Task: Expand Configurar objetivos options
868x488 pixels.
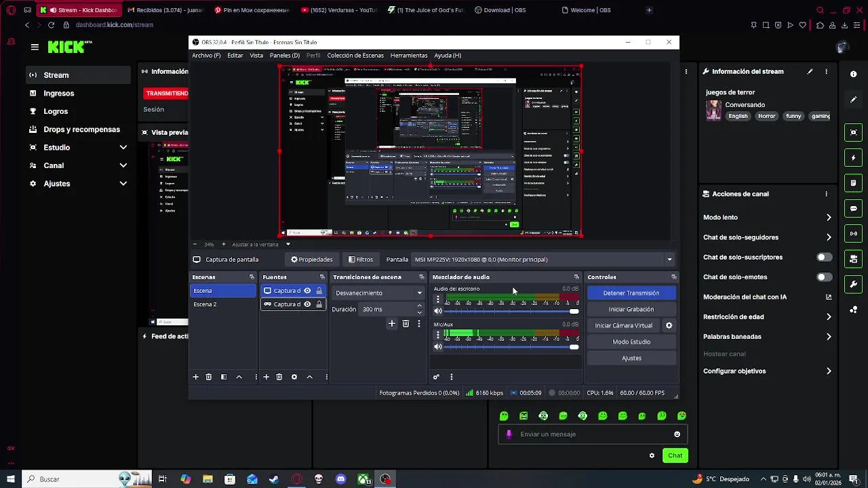Action: coord(829,371)
